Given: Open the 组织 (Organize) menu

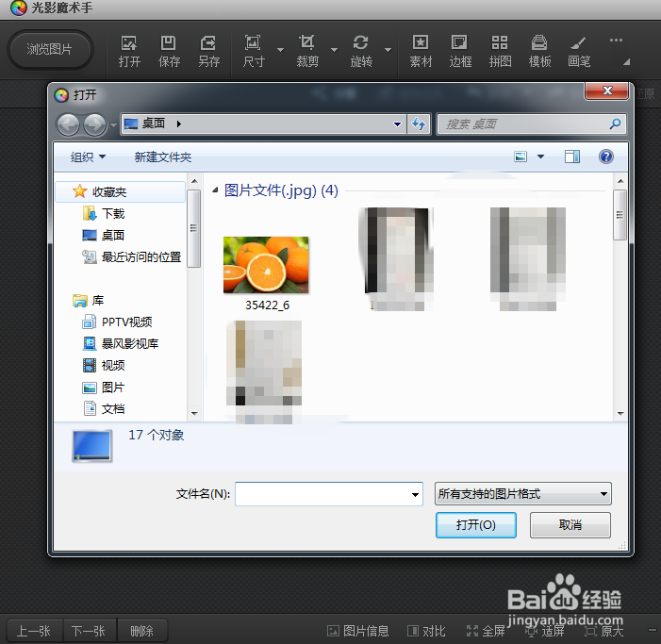Looking at the screenshot, I should (x=88, y=157).
